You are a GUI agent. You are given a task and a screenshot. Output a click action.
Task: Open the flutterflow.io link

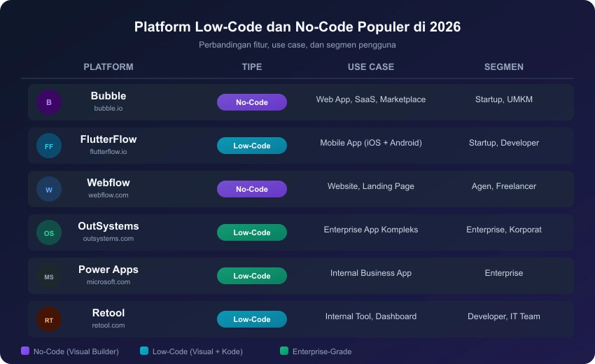click(x=108, y=151)
